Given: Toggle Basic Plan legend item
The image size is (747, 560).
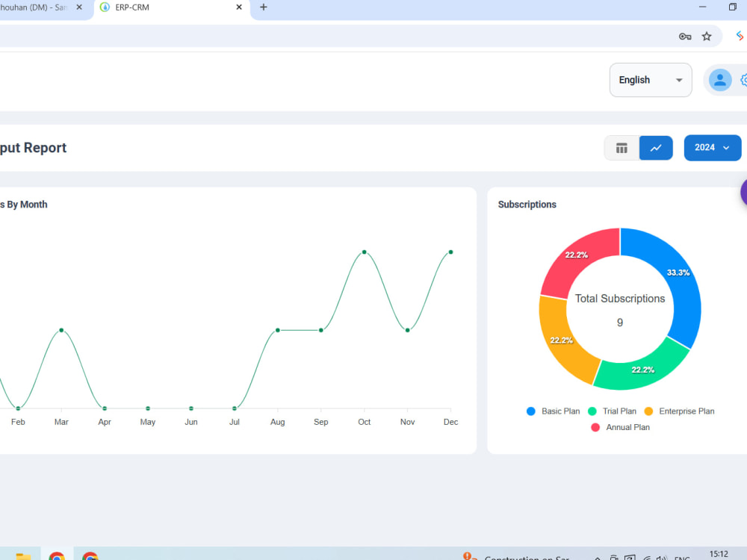Looking at the screenshot, I should (x=553, y=411).
